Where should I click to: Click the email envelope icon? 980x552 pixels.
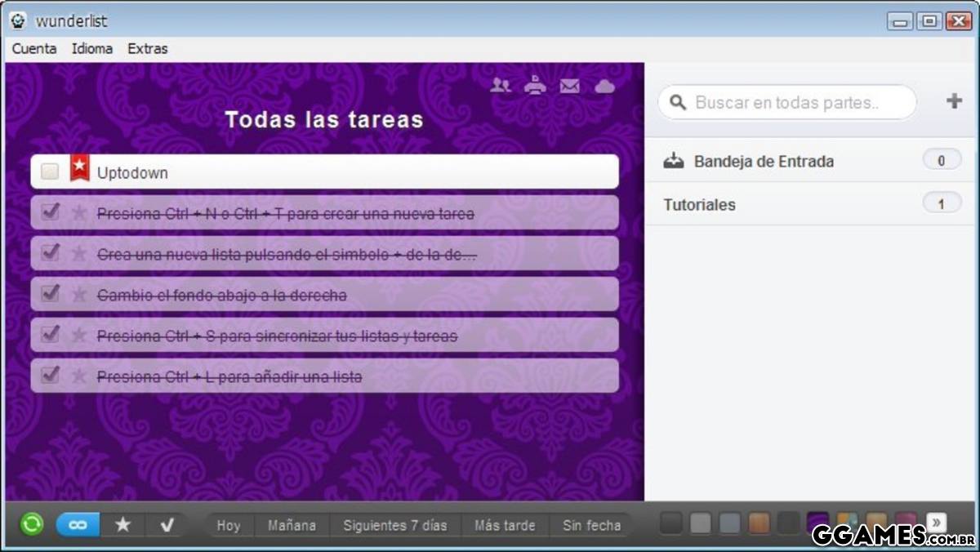point(570,86)
